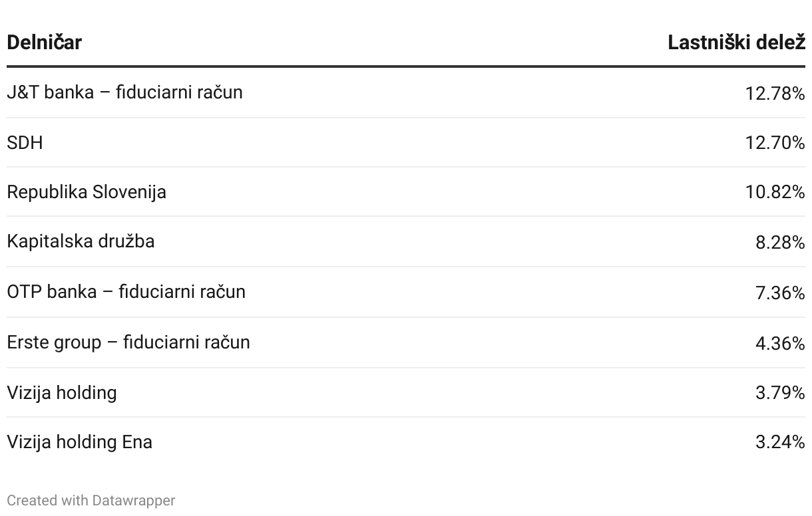
Task: Select the 10.82% ownership share
Action: point(775,192)
